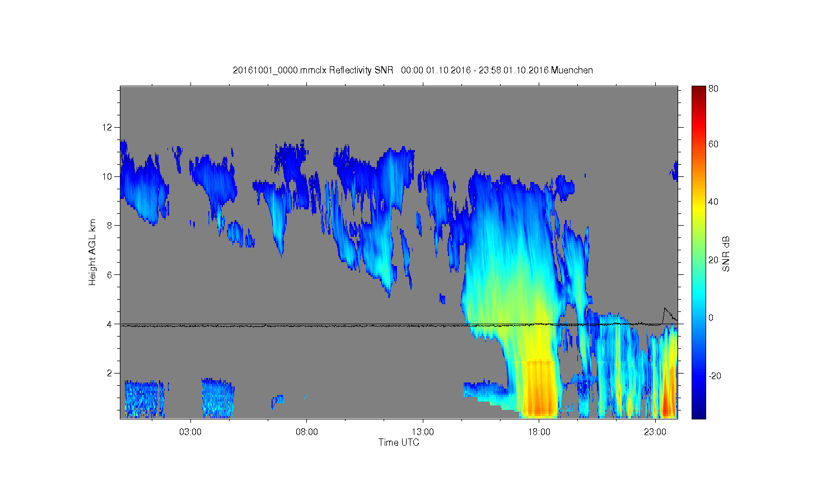
Task: Click the height tick label 8
Action: tap(110, 226)
